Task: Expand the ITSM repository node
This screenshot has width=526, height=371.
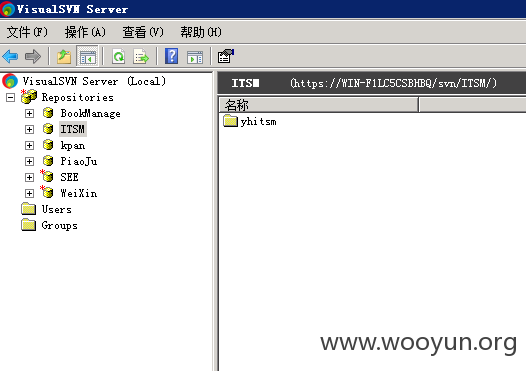Action: pos(29,129)
